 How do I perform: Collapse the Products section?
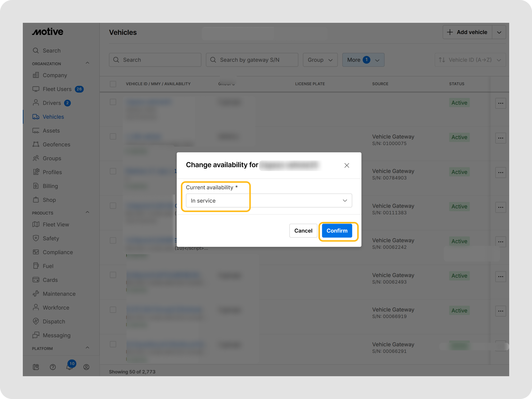pyautogui.click(x=88, y=212)
